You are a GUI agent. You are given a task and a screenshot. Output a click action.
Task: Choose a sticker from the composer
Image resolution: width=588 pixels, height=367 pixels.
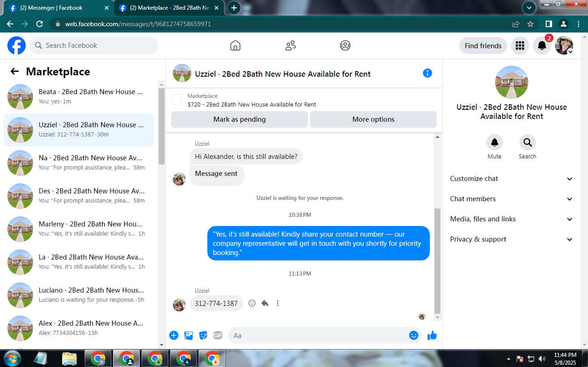pyautogui.click(x=203, y=335)
